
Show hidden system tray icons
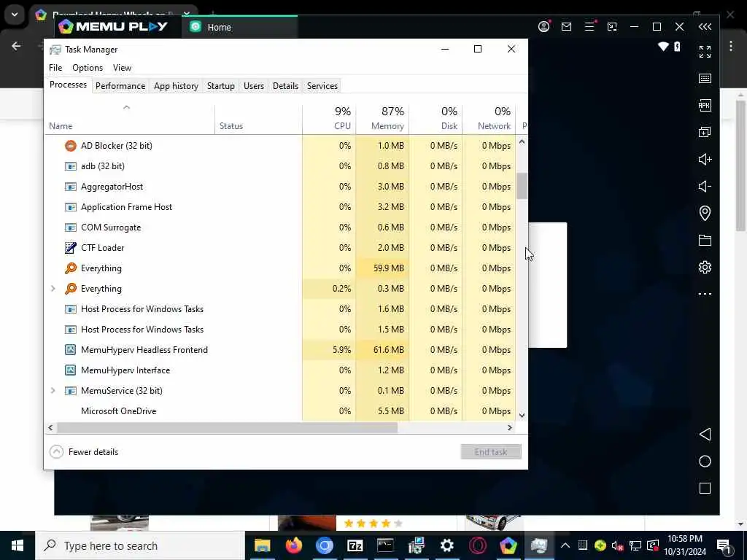pyautogui.click(x=565, y=545)
